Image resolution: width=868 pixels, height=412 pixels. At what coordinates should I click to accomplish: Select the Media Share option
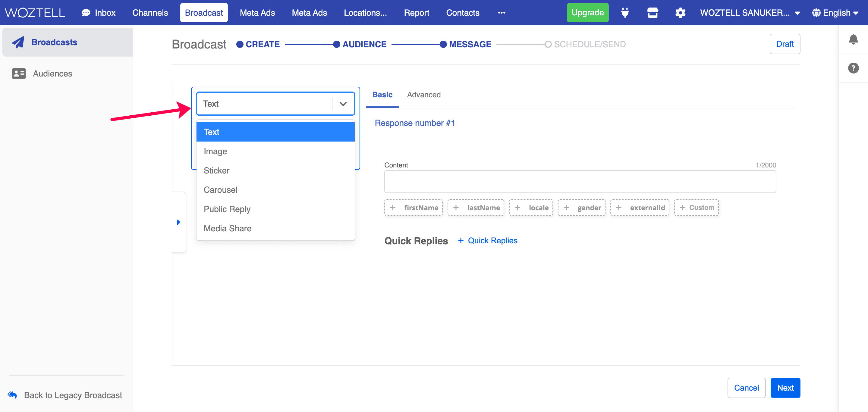coord(228,228)
